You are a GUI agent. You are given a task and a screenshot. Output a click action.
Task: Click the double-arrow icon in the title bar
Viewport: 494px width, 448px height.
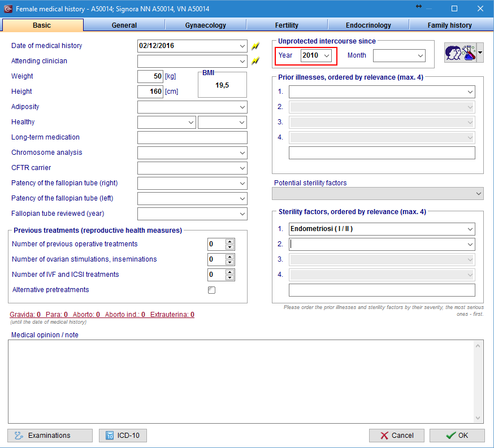(419, 6)
